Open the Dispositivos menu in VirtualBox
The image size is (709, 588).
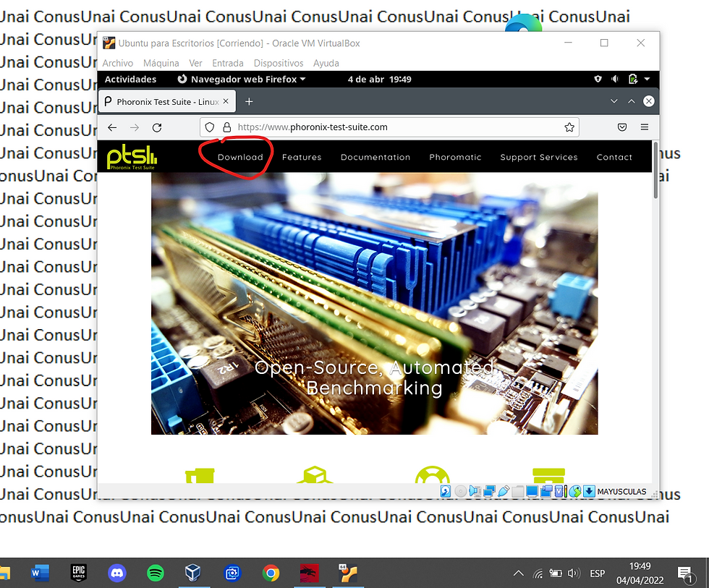click(279, 63)
